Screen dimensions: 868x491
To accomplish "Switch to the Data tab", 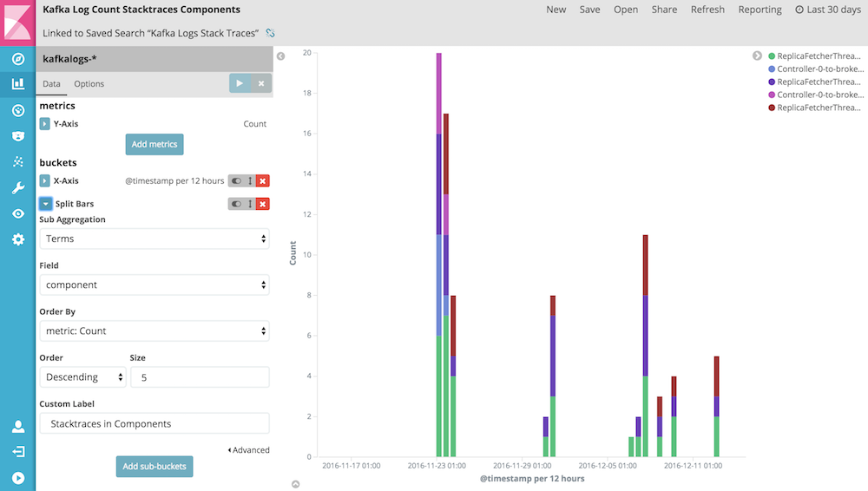I will click(x=51, y=83).
